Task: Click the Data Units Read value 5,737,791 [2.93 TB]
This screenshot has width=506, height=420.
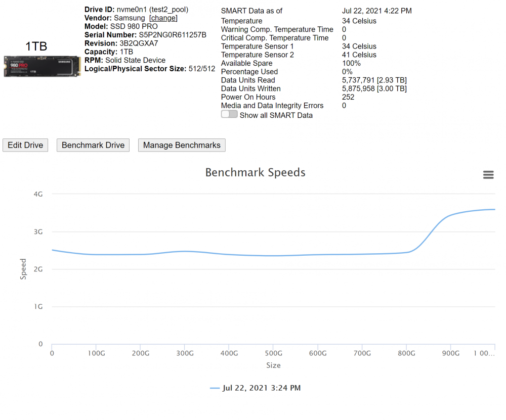Action: (x=374, y=80)
